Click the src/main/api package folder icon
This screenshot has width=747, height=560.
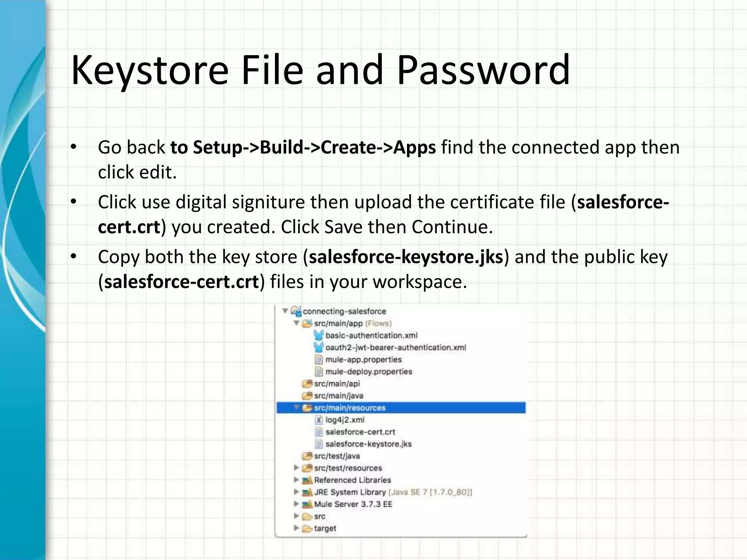(x=307, y=384)
